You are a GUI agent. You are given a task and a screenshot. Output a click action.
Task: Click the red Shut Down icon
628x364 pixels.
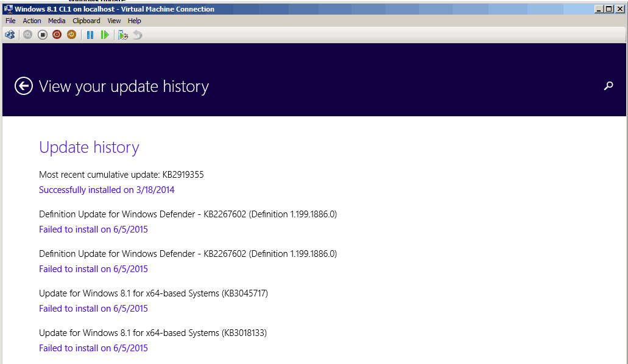[x=57, y=35]
